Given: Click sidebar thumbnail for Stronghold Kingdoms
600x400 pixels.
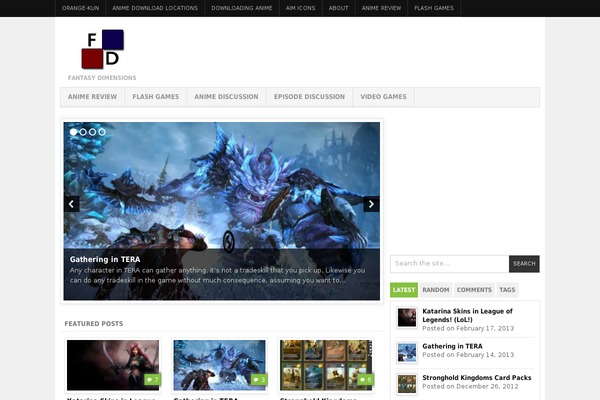Looking at the screenshot, I should (x=407, y=384).
